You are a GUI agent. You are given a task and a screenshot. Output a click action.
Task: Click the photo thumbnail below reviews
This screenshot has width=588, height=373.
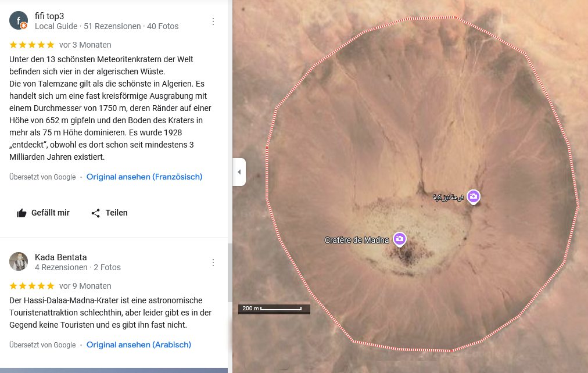[x=114, y=370]
